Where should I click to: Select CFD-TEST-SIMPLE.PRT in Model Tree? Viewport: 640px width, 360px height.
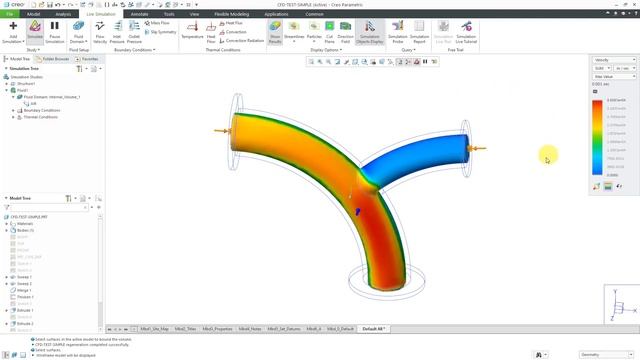point(25,217)
